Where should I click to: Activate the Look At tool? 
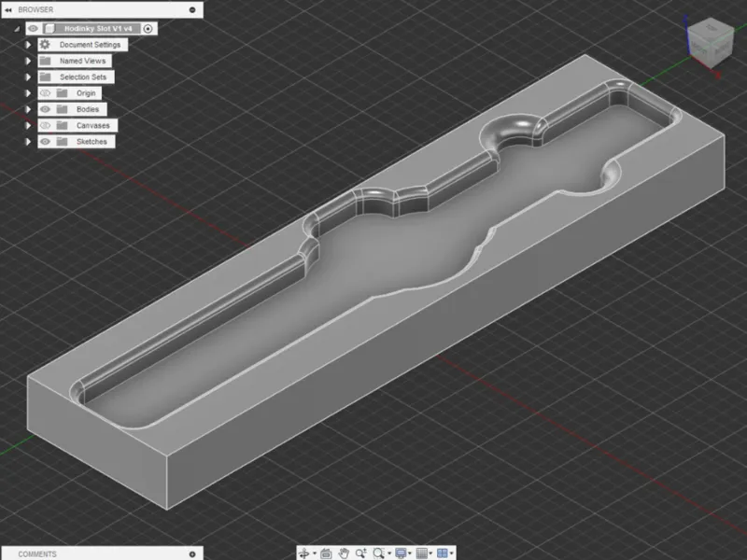[326, 553]
